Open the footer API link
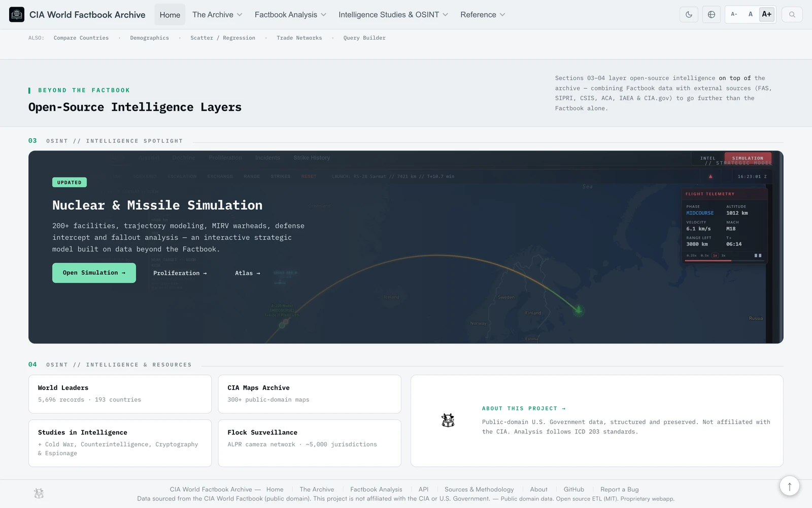This screenshot has width=812, height=508. 423,490
